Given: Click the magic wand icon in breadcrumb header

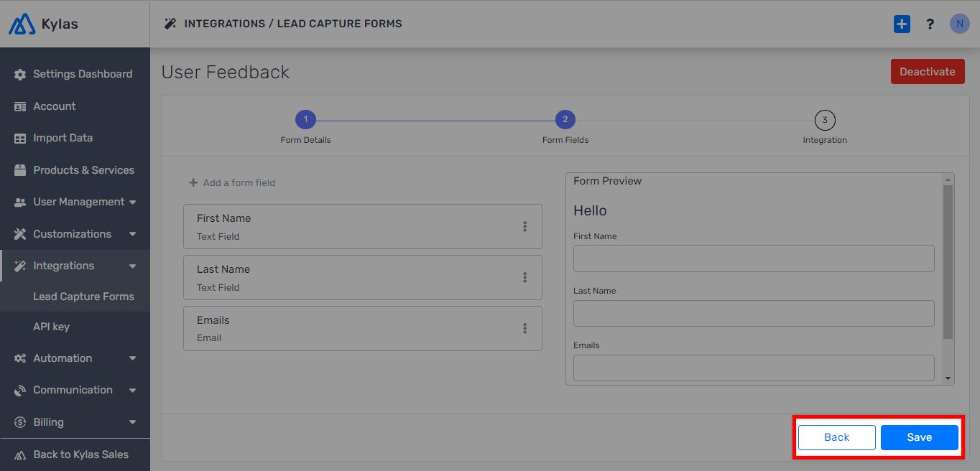Looking at the screenshot, I should pos(170,24).
